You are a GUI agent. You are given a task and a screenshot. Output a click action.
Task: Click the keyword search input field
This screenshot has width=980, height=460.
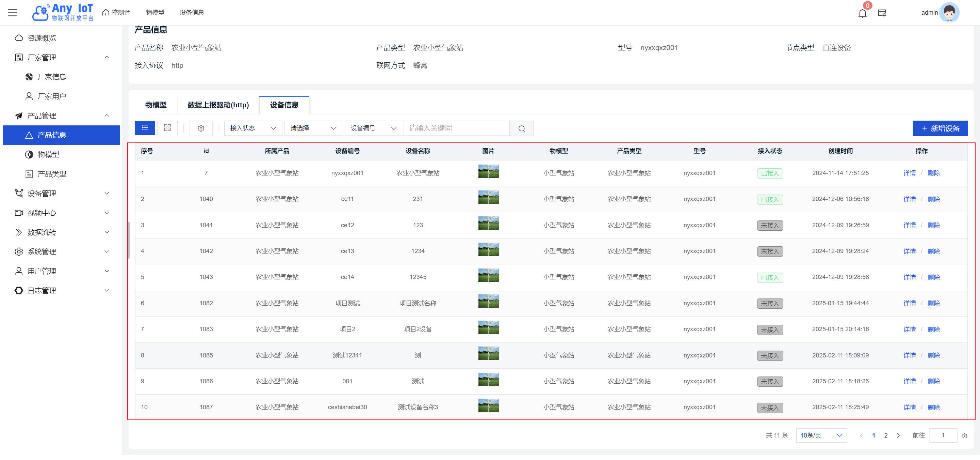point(456,128)
